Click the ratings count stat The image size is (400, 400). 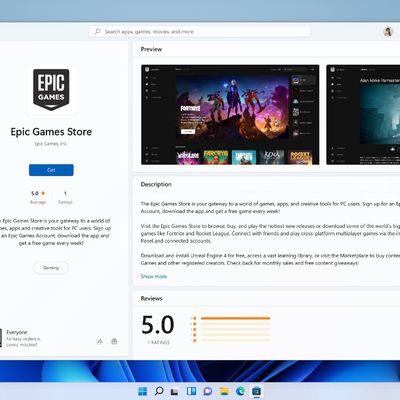[x=65, y=197]
